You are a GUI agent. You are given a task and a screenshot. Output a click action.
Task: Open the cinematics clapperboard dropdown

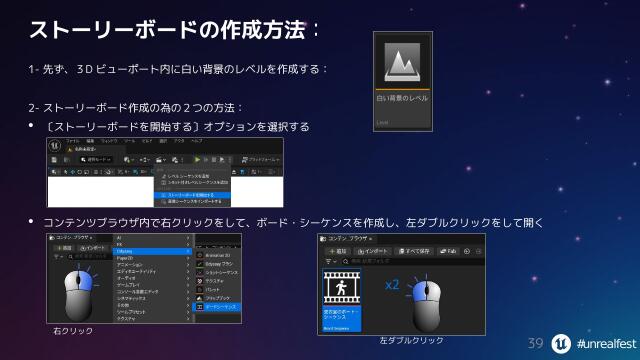161,160
